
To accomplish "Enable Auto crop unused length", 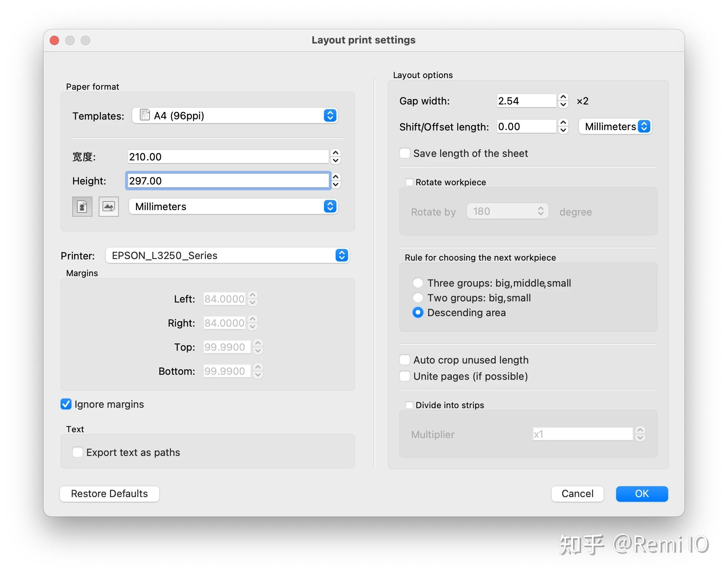I will pyautogui.click(x=405, y=360).
